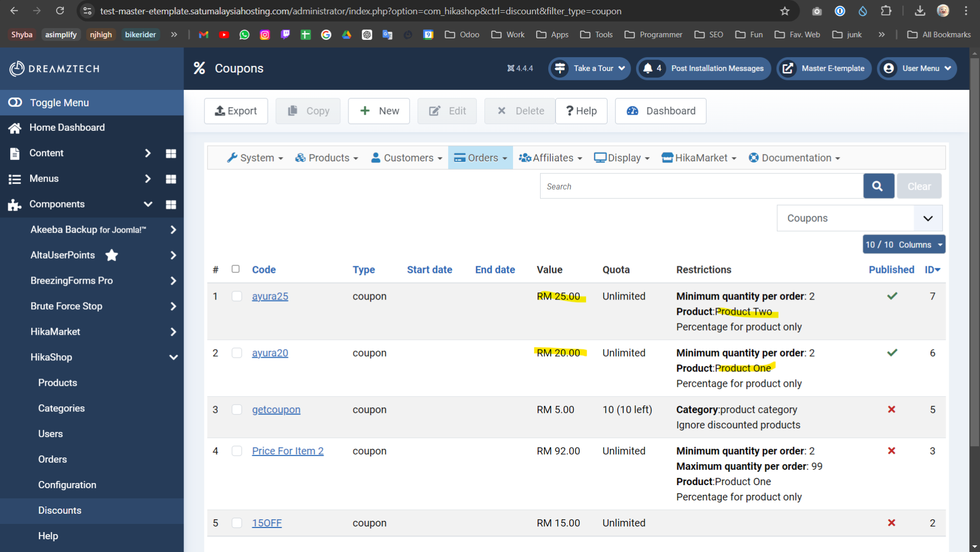Click the search magnifier button
The image size is (980, 552).
(878, 187)
